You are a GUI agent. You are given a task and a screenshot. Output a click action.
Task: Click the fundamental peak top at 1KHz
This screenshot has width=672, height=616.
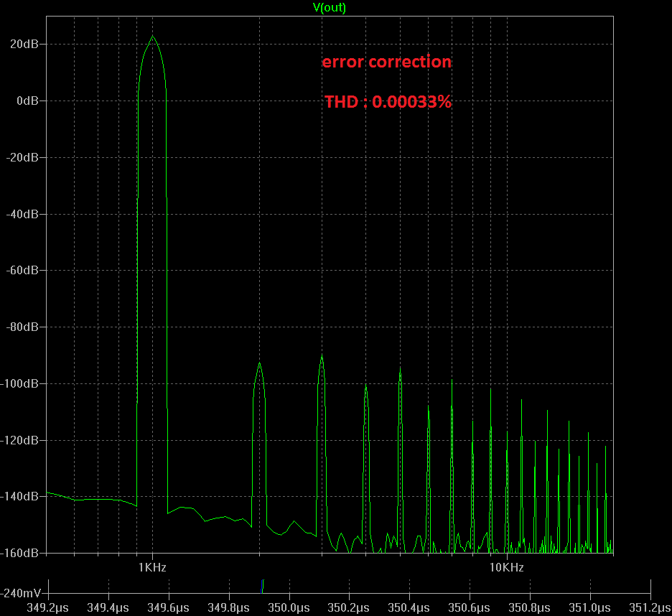pos(153,37)
